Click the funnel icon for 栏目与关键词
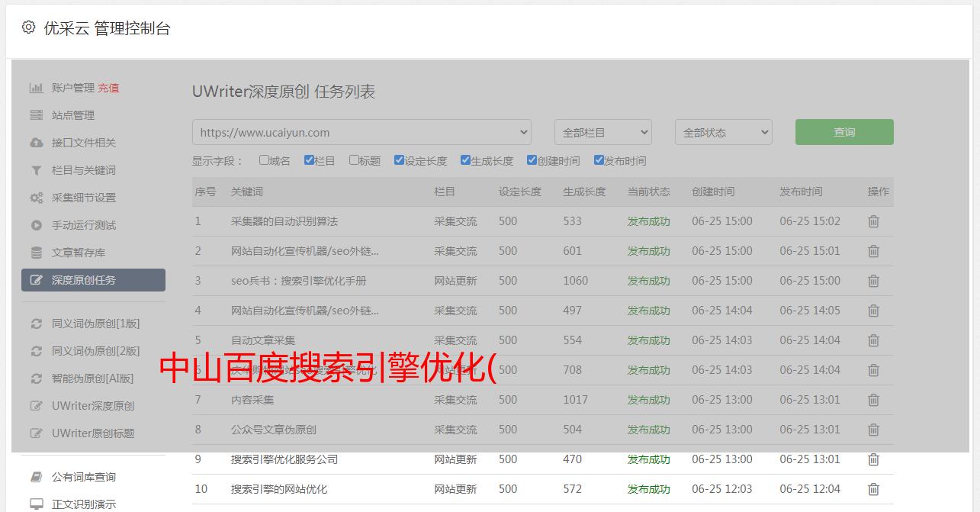This screenshot has height=512, width=980. coord(36,170)
